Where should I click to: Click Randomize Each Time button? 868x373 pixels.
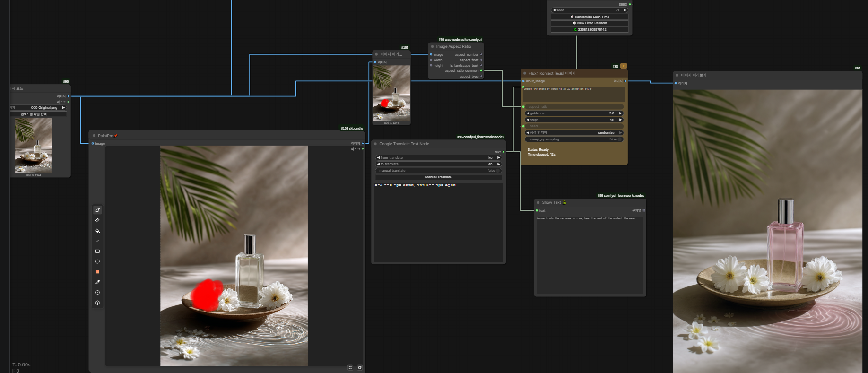click(x=590, y=17)
